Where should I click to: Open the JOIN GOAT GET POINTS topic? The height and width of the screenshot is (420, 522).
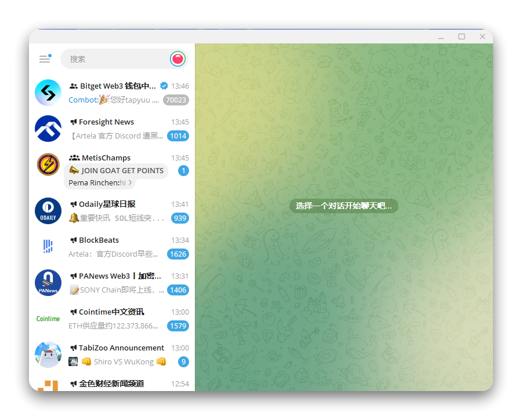[x=117, y=170]
